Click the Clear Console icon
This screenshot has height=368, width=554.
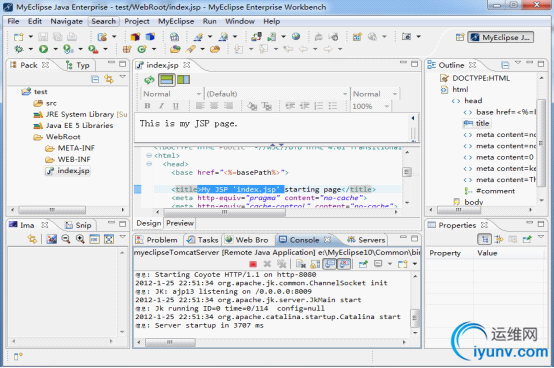(x=301, y=264)
